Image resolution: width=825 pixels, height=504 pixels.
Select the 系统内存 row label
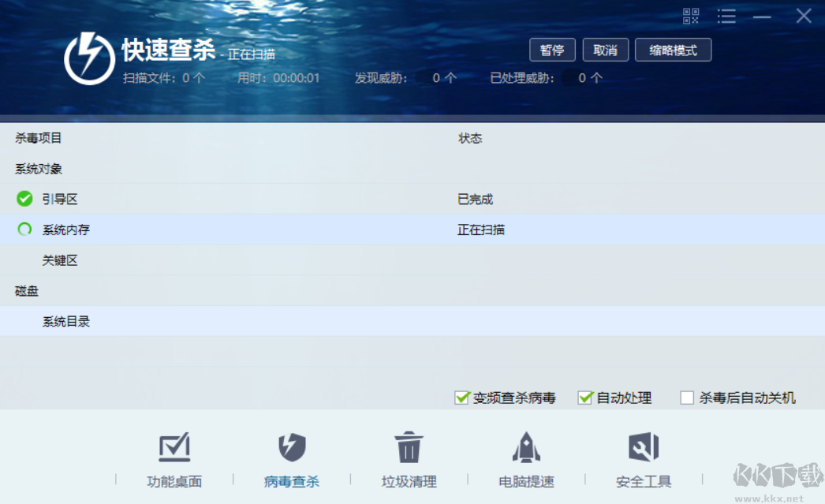pos(65,230)
